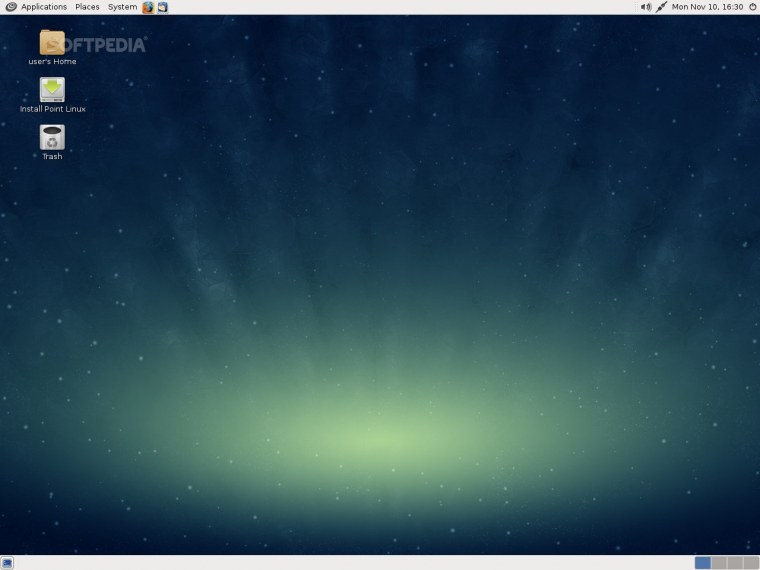Switch to the second workspace
Screen dimensions: 760x570
click(719, 563)
